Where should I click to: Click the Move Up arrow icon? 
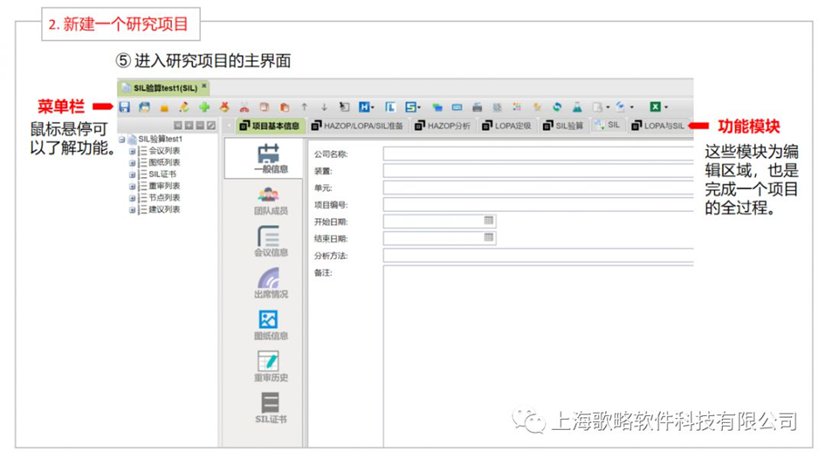[x=304, y=107]
